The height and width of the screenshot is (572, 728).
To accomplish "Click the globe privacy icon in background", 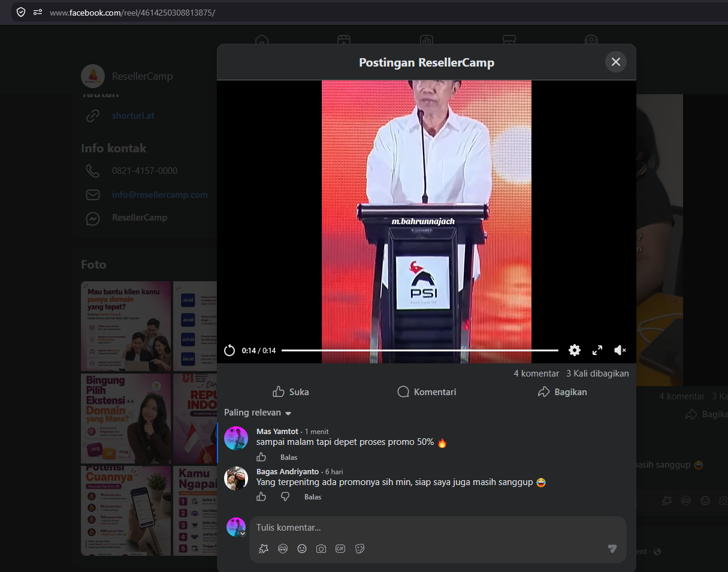I will [x=657, y=552].
